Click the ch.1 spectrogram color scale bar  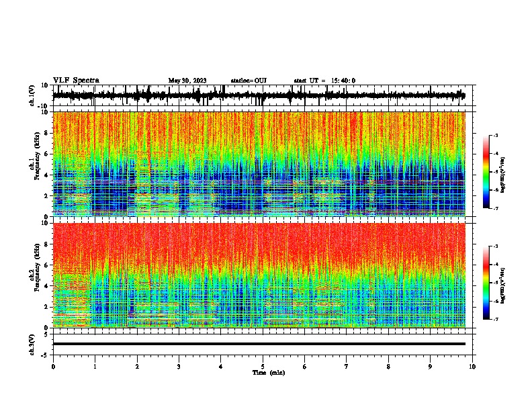486,172
